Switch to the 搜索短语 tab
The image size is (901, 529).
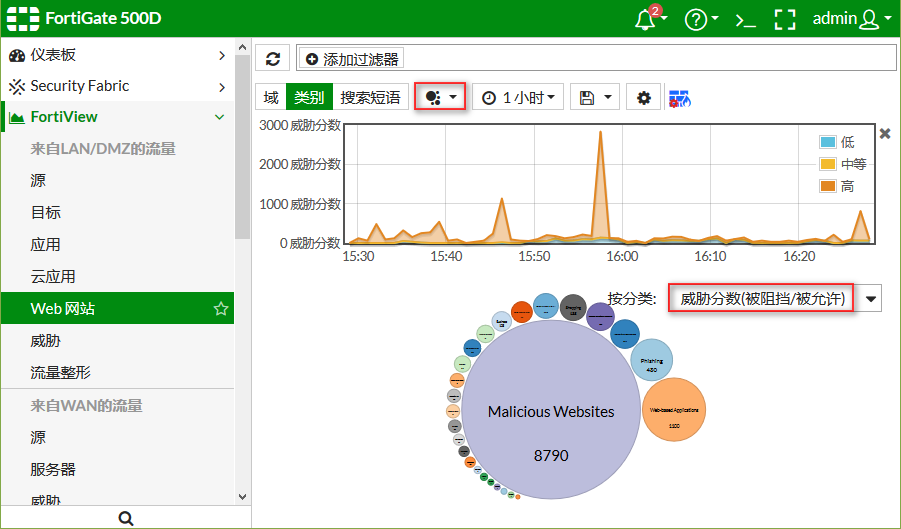coord(370,97)
